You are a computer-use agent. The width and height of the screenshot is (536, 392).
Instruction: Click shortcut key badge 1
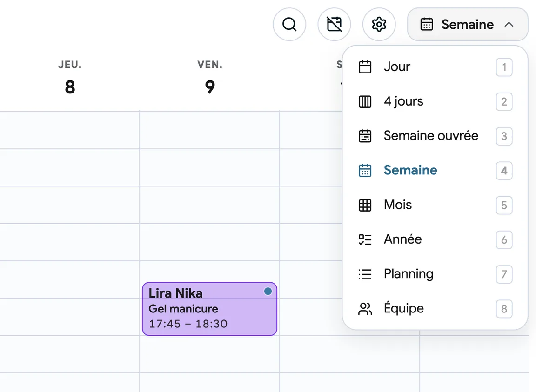504,67
